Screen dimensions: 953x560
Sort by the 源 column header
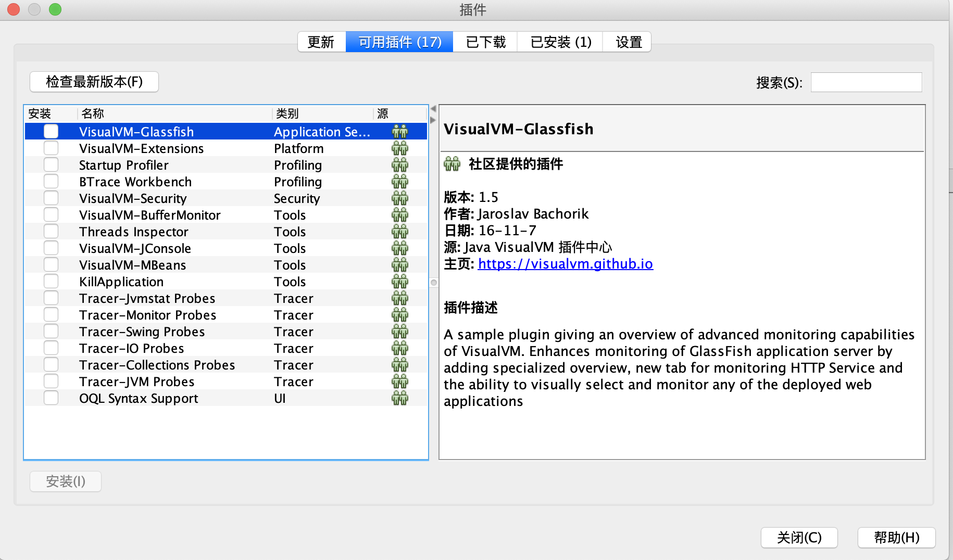pyautogui.click(x=399, y=113)
